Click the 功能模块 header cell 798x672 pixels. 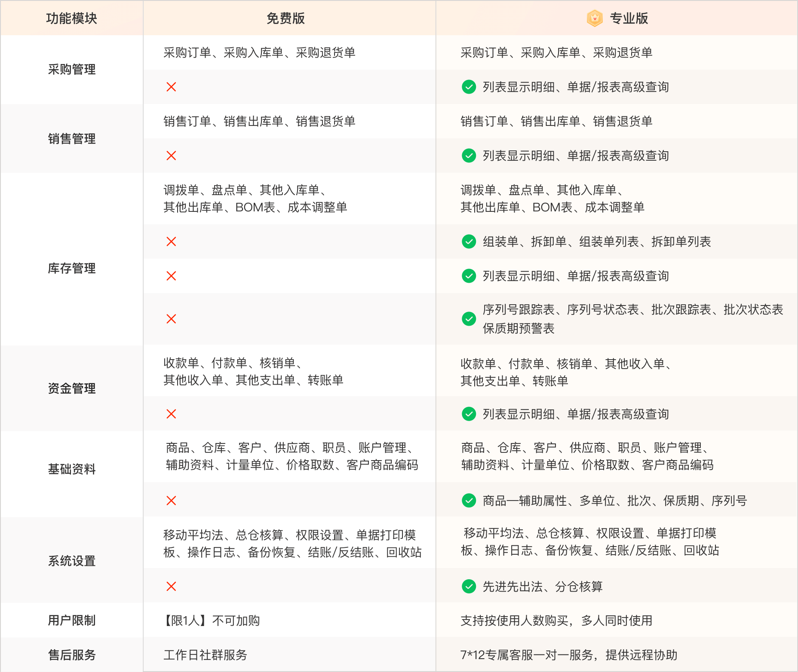click(71, 18)
